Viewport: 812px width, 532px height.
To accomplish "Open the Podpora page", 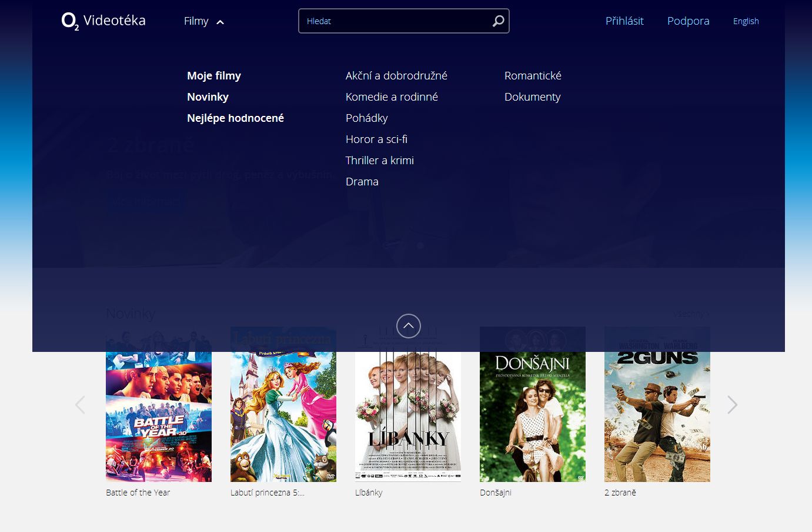I will (x=688, y=21).
